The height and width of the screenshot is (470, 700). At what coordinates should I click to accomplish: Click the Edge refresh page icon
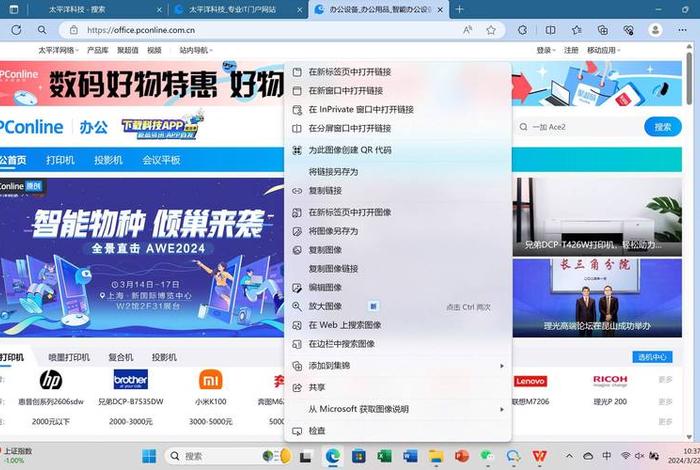(x=16, y=30)
